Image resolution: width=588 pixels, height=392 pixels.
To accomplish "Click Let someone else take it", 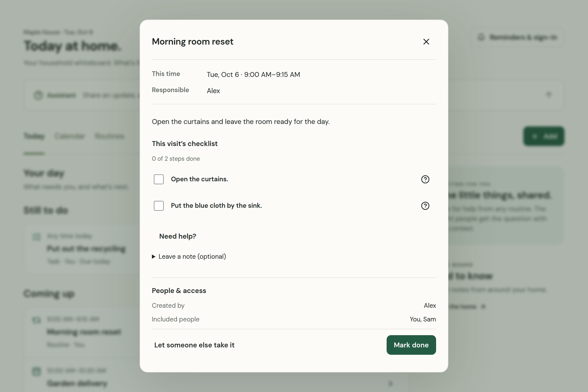I will coord(194,345).
